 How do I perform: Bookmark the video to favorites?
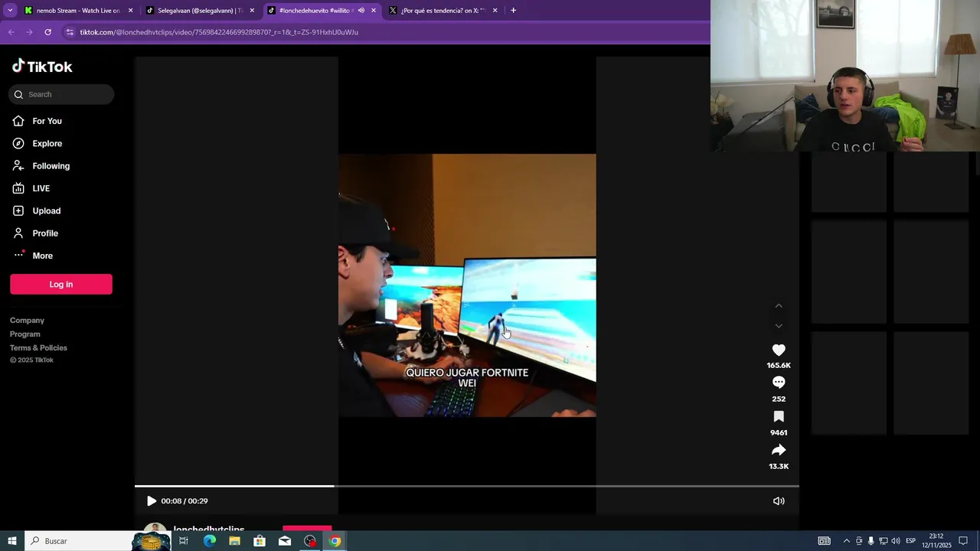[779, 416]
